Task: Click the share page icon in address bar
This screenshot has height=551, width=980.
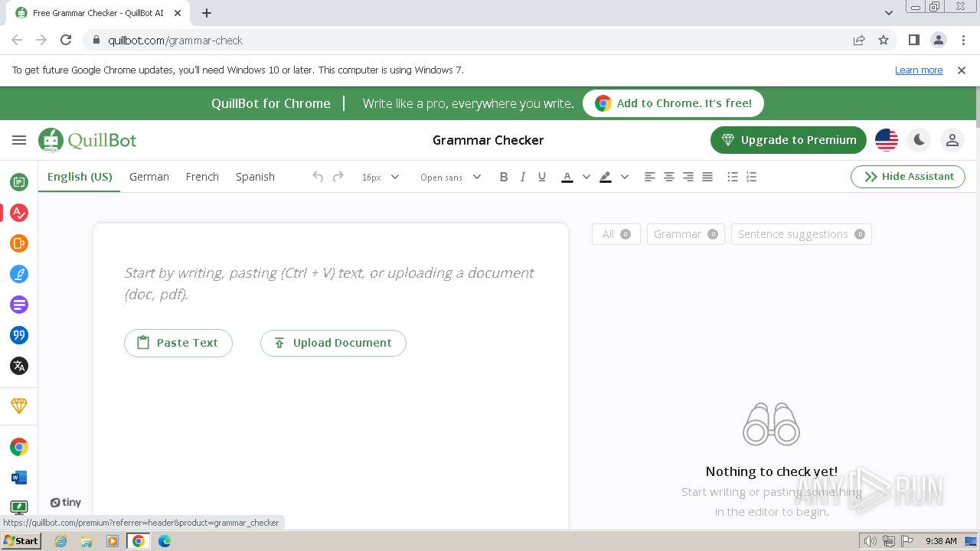Action: pyautogui.click(x=859, y=41)
